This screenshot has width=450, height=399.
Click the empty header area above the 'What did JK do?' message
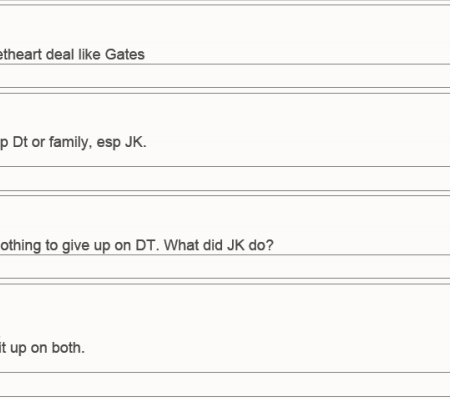coord(225,216)
